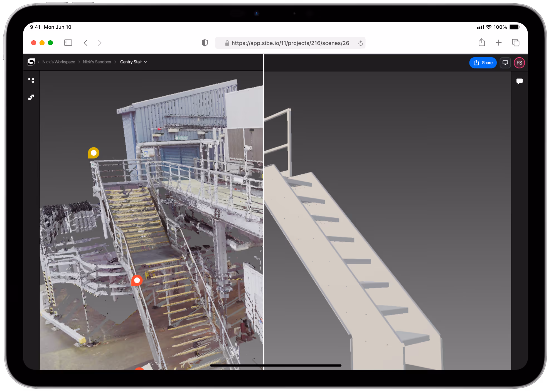The height and width of the screenshot is (392, 551).
Task: Open presentation mode monitor icon
Action: coord(505,63)
